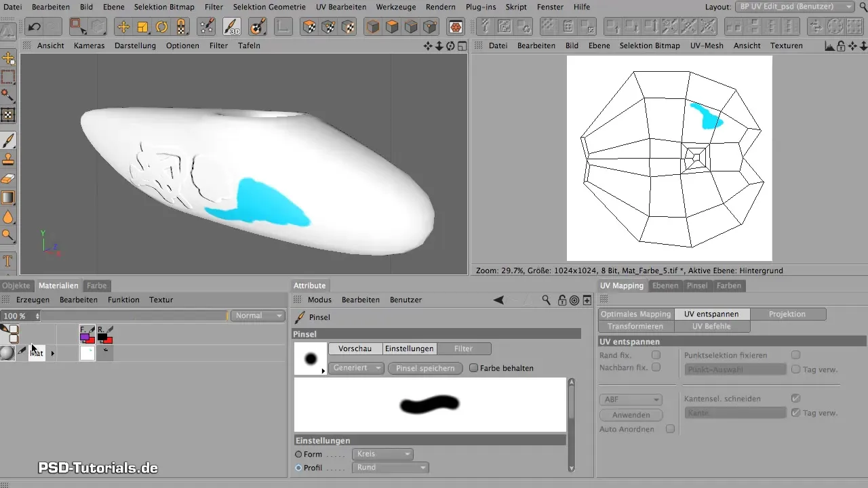Open the Transformieren section button
Viewport: 868px width, 488px height.
pyautogui.click(x=637, y=326)
